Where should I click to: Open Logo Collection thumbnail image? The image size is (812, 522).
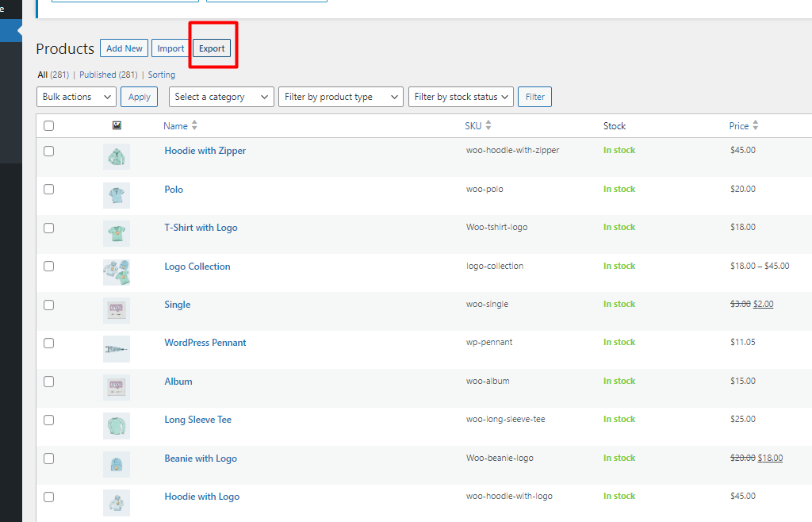point(117,272)
